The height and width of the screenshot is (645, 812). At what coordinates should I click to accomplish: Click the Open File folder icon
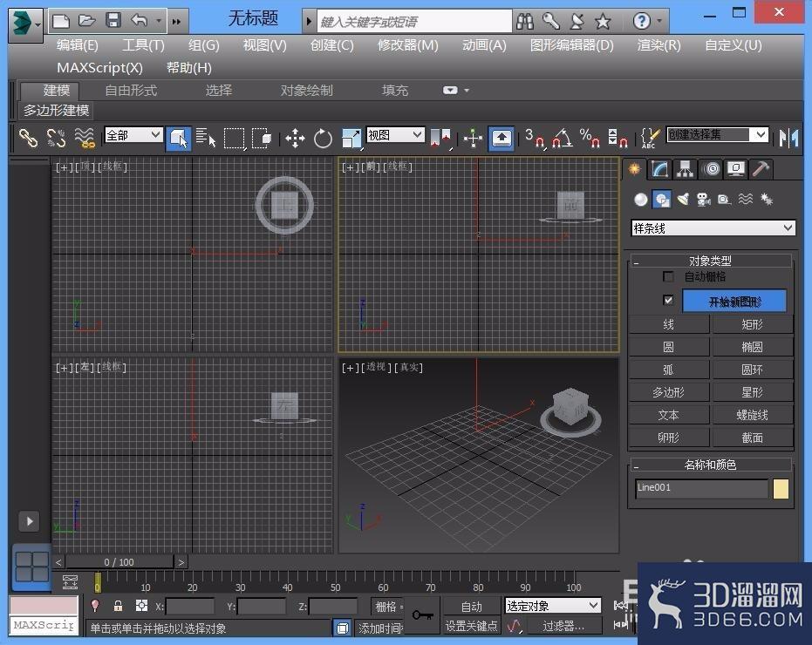pyautogui.click(x=86, y=21)
